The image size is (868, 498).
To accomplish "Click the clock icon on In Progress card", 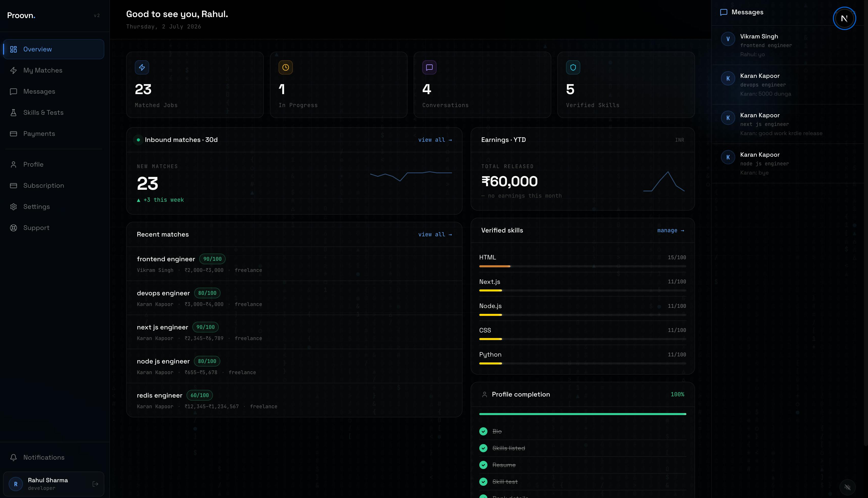I will click(x=286, y=67).
